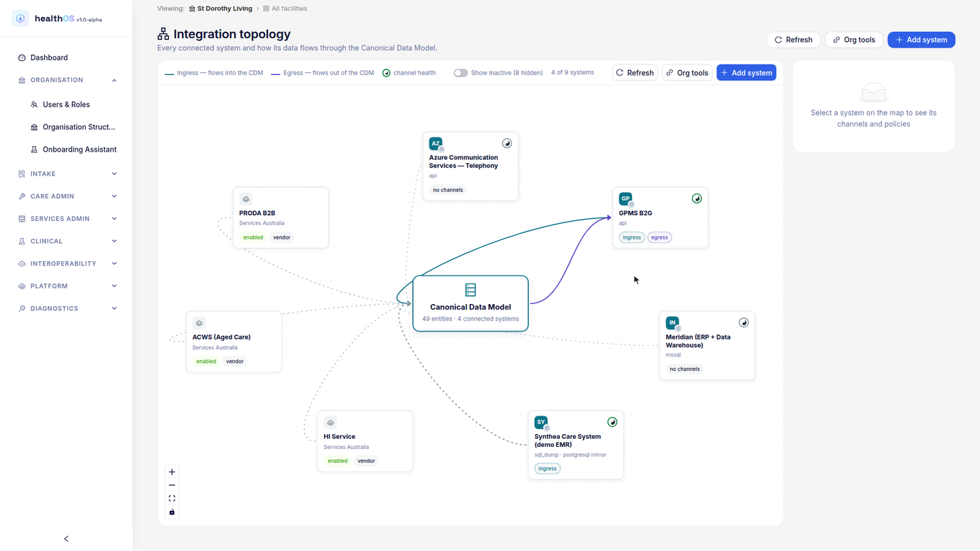Click Azure Telephony channel health indicator
Image resolution: width=980 pixels, height=551 pixels.
pyautogui.click(x=506, y=144)
